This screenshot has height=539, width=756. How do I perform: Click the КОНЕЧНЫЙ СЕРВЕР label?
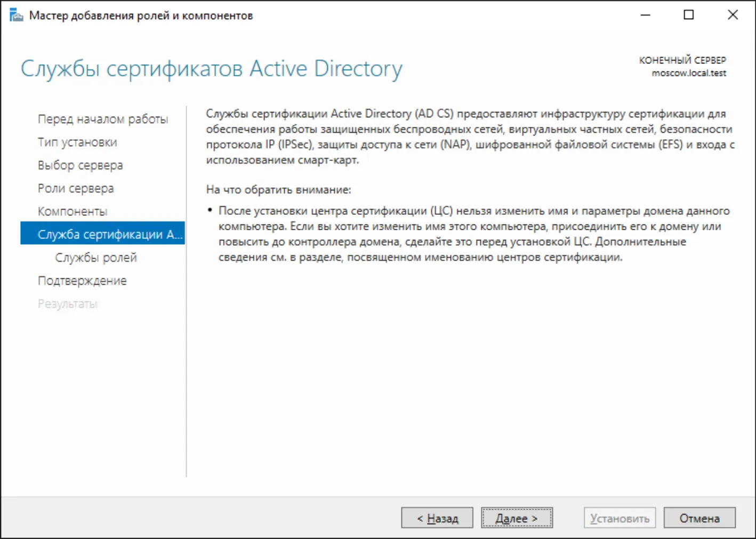pyautogui.click(x=682, y=60)
